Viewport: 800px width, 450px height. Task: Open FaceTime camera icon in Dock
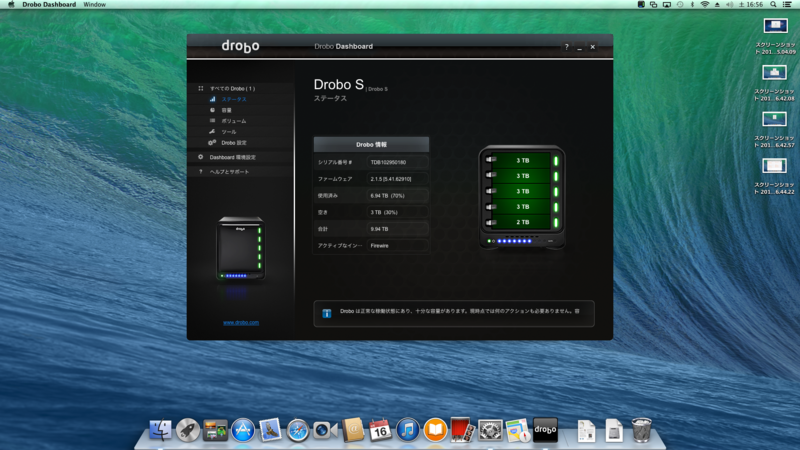click(x=325, y=431)
